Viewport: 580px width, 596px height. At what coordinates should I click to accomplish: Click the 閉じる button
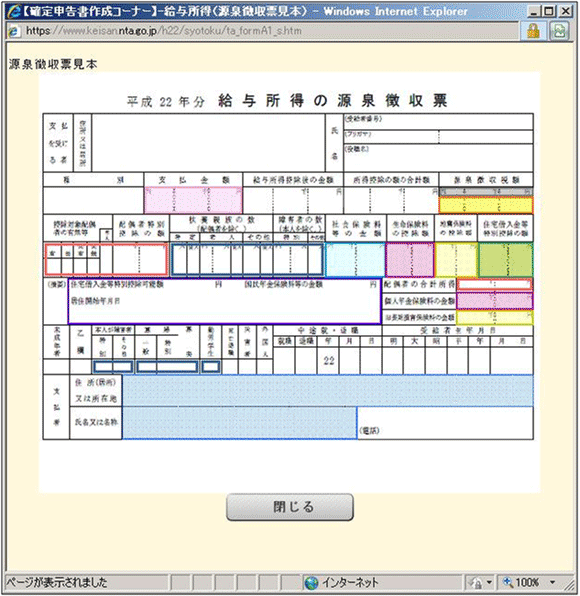tap(290, 507)
